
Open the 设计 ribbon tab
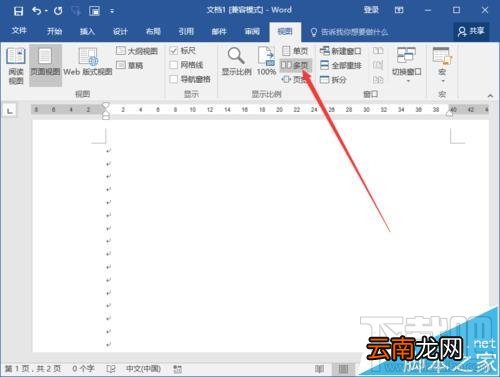click(x=120, y=31)
